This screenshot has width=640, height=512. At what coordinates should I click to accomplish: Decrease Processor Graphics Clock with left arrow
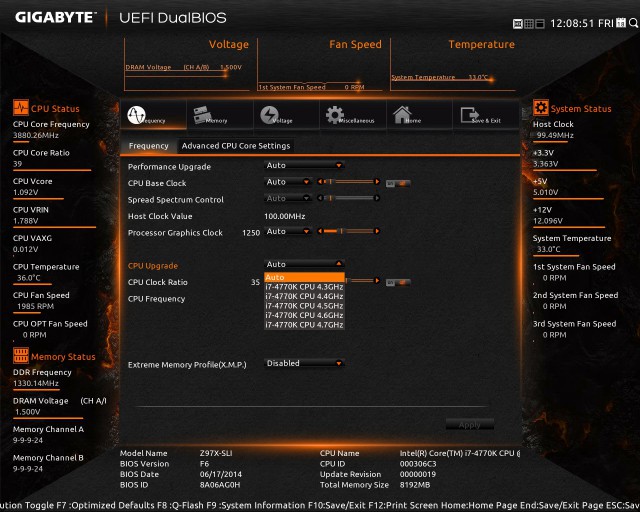click(x=320, y=231)
